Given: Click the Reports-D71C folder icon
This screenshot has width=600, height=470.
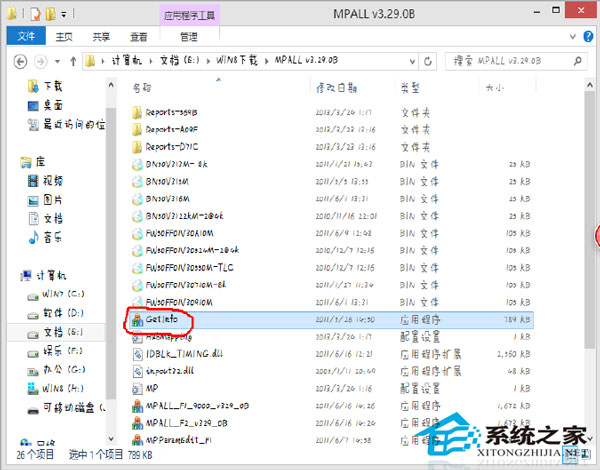Looking at the screenshot, I should (137, 147).
